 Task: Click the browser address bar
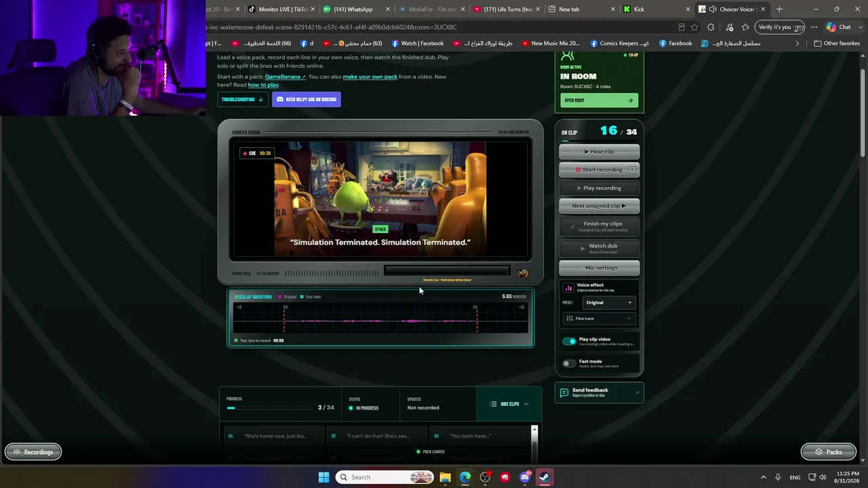coord(441,27)
